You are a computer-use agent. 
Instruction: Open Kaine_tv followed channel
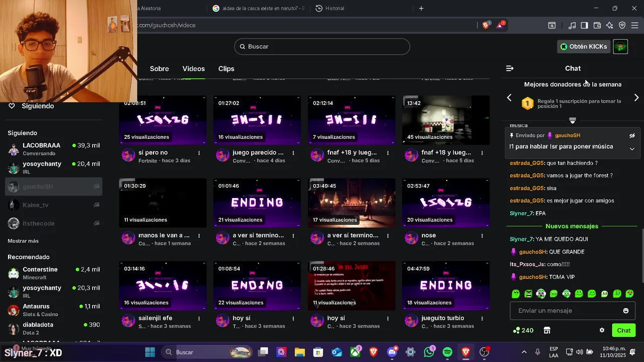point(54,205)
